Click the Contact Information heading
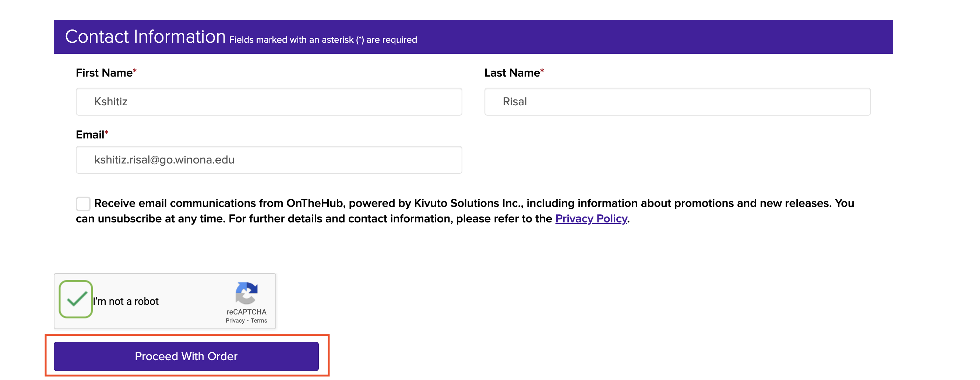The image size is (980, 380). 145,37
